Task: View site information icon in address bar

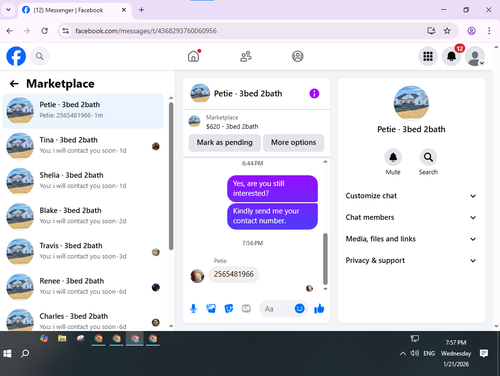Action: tap(66, 31)
